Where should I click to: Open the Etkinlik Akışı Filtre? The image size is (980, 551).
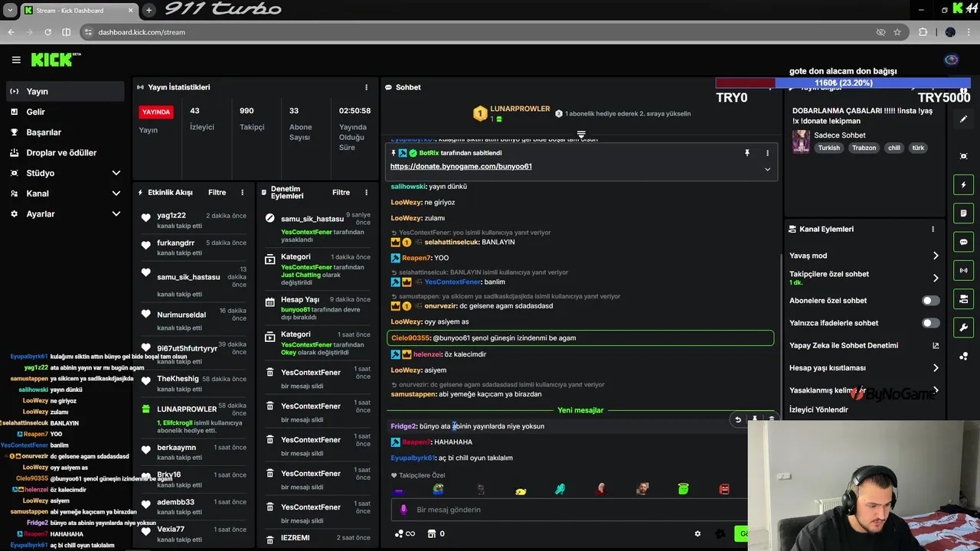(x=217, y=193)
